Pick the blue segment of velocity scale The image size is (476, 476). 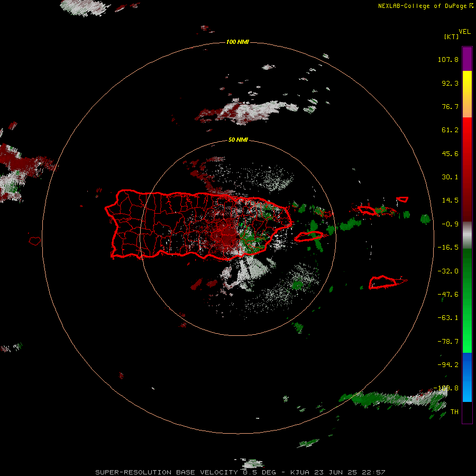pos(467,377)
